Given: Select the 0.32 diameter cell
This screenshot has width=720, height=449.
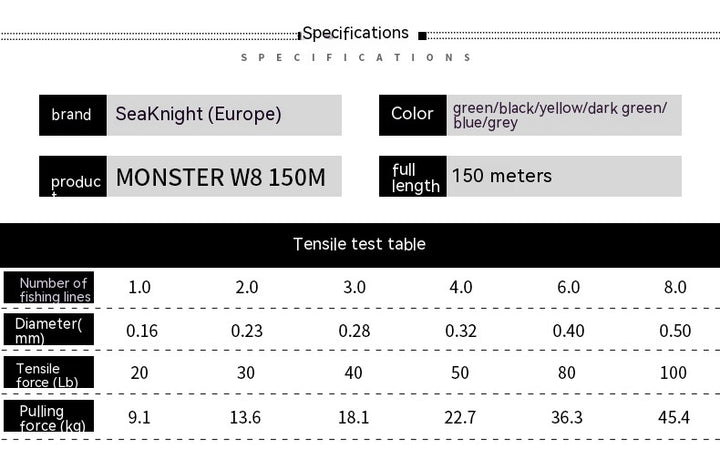Looking at the screenshot, I should 461,331.
